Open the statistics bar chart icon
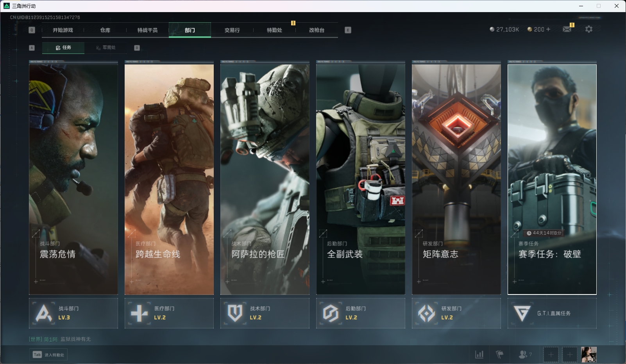626x364 pixels. (479, 354)
